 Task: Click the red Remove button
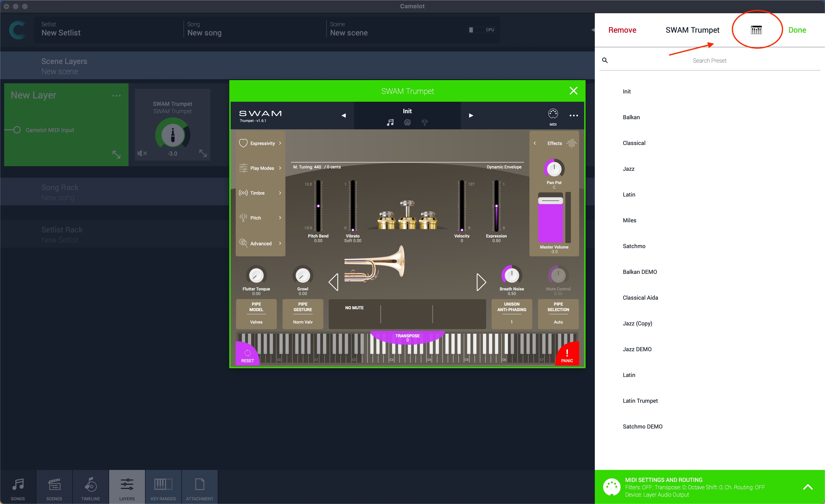[x=622, y=30]
